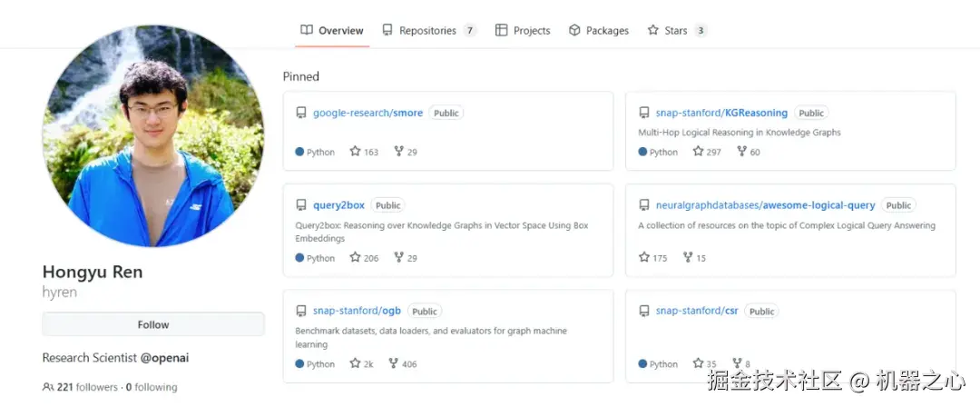This screenshot has width=980, height=407.
Task: Click the @openai organization link
Action: click(x=164, y=358)
